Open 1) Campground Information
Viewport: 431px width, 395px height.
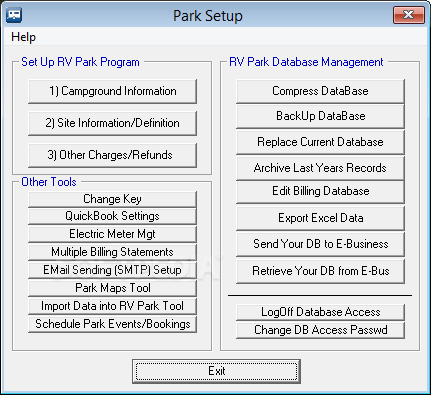click(113, 91)
